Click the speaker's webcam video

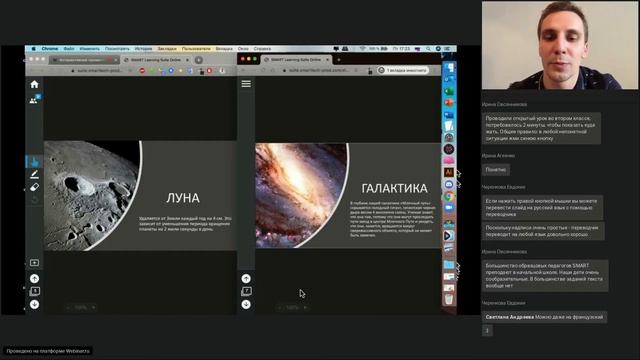[560, 45]
